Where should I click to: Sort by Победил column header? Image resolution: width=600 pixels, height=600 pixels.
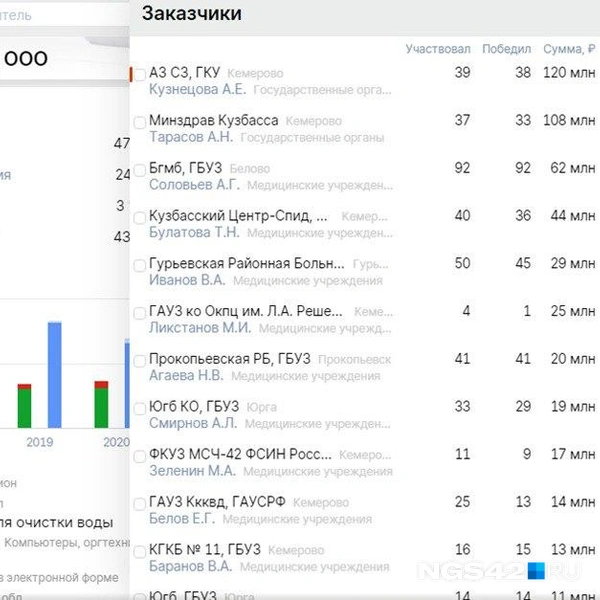(x=506, y=49)
